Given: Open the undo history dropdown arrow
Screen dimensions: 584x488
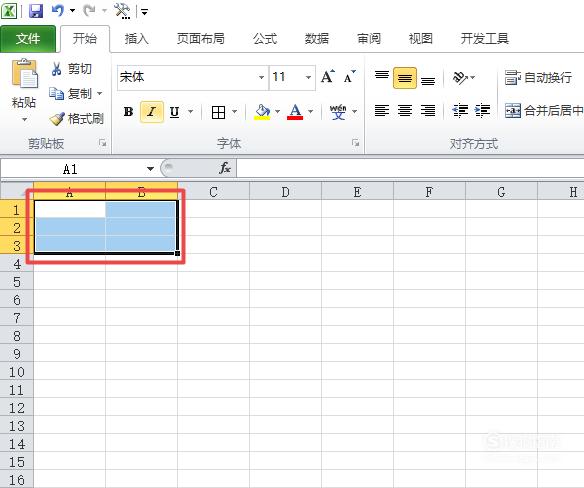Looking at the screenshot, I should (72, 11).
